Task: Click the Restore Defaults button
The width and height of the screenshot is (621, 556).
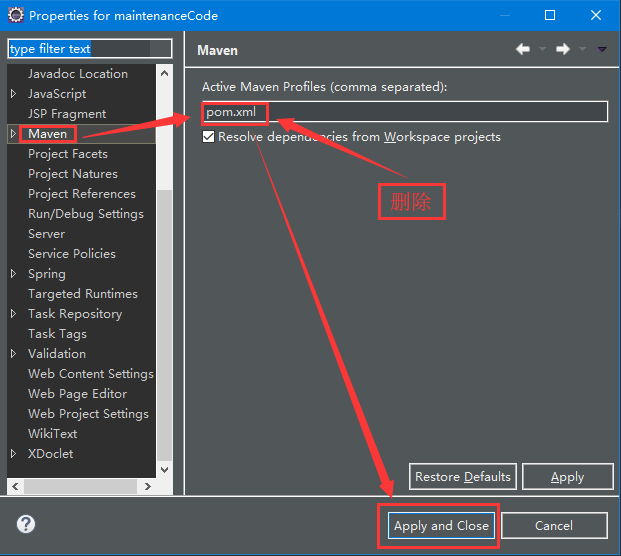Action: click(x=463, y=476)
